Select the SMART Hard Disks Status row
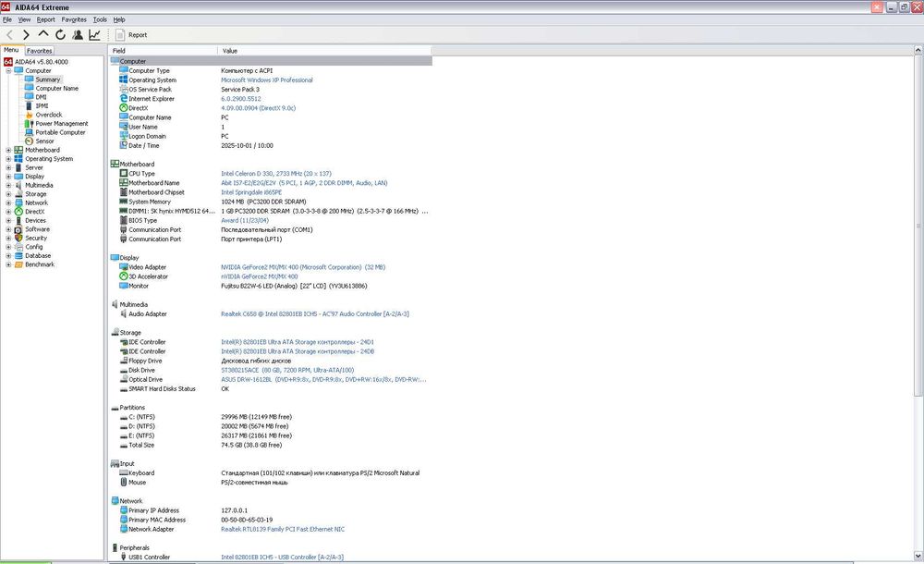 pos(271,388)
